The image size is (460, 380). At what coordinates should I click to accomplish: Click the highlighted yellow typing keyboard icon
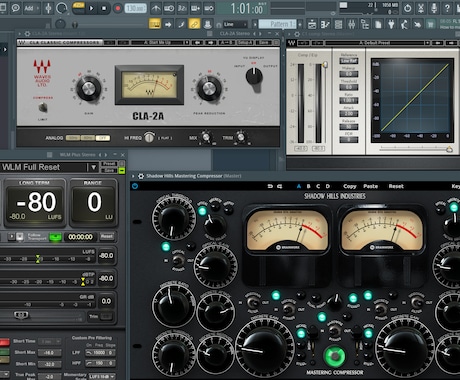tap(155, 24)
